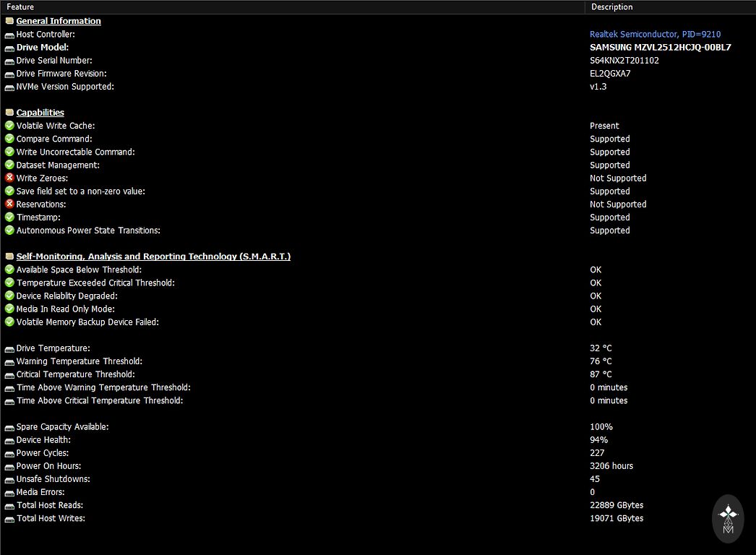Screen dimensions: 756x555
Task: Select the Unsafe Shutdowns row
Action: [x=53, y=479]
